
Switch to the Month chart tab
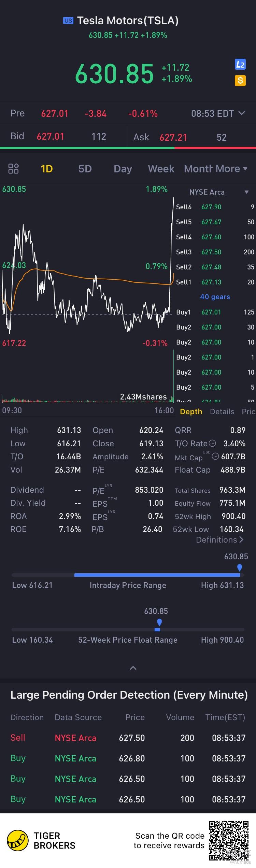[198, 169]
